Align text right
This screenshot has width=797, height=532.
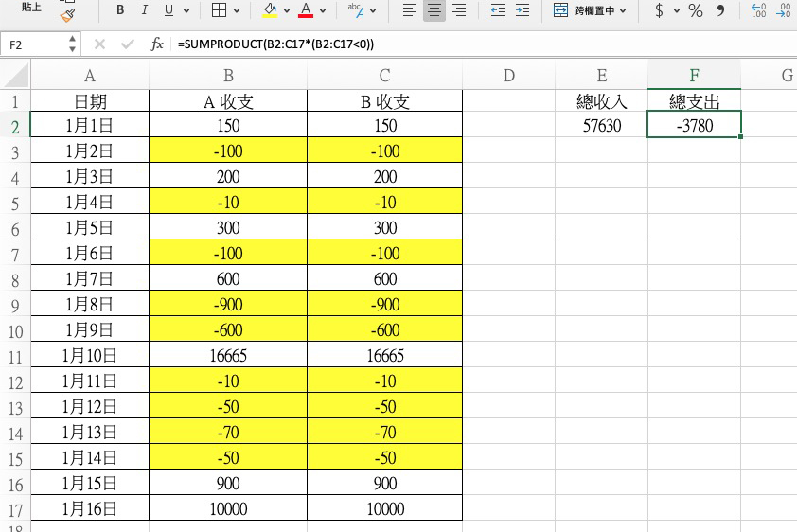[459, 9]
